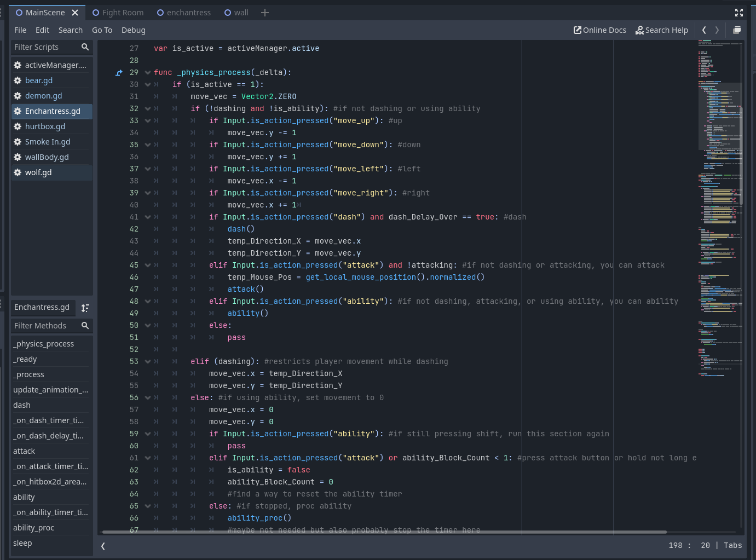
Task: Jump to _process method
Action: (50, 374)
